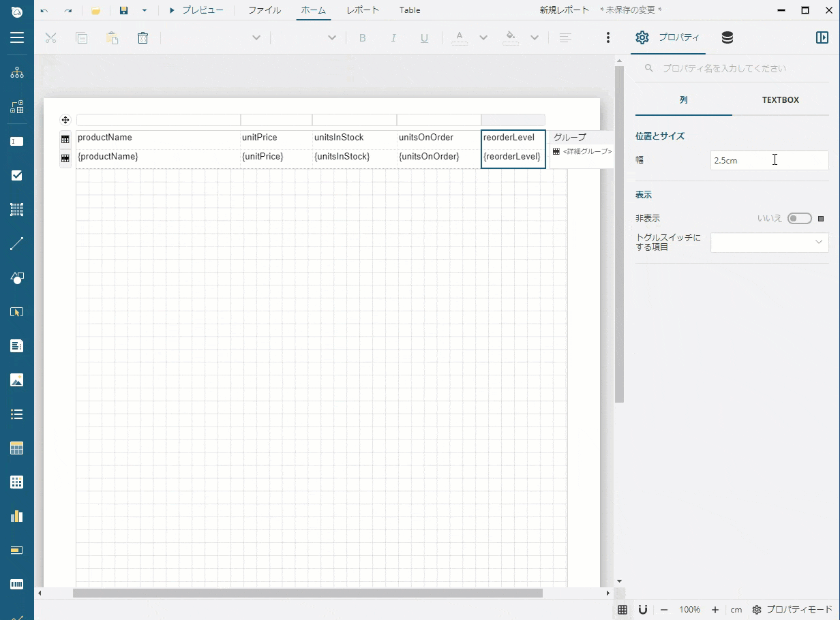The width and height of the screenshot is (840, 620).
Task: Expand the font color dropdown arrow
Action: click(483, 38)
